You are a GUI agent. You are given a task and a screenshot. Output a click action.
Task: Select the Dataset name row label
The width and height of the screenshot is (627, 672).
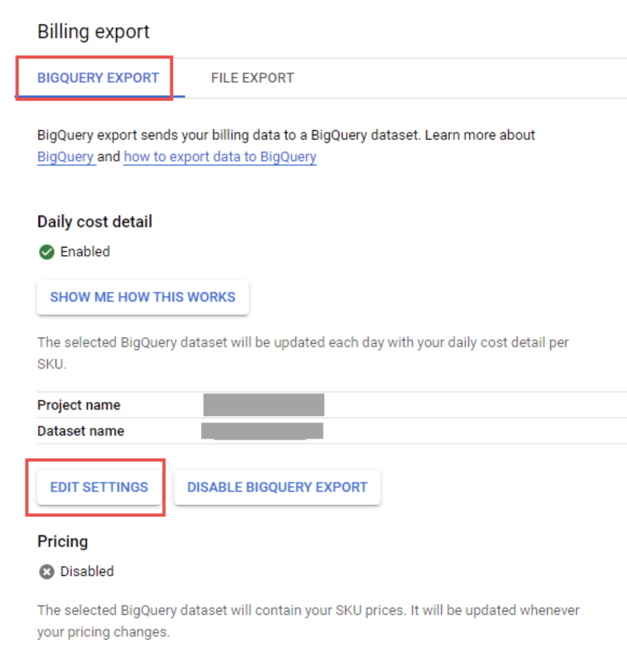coord(81,431)
